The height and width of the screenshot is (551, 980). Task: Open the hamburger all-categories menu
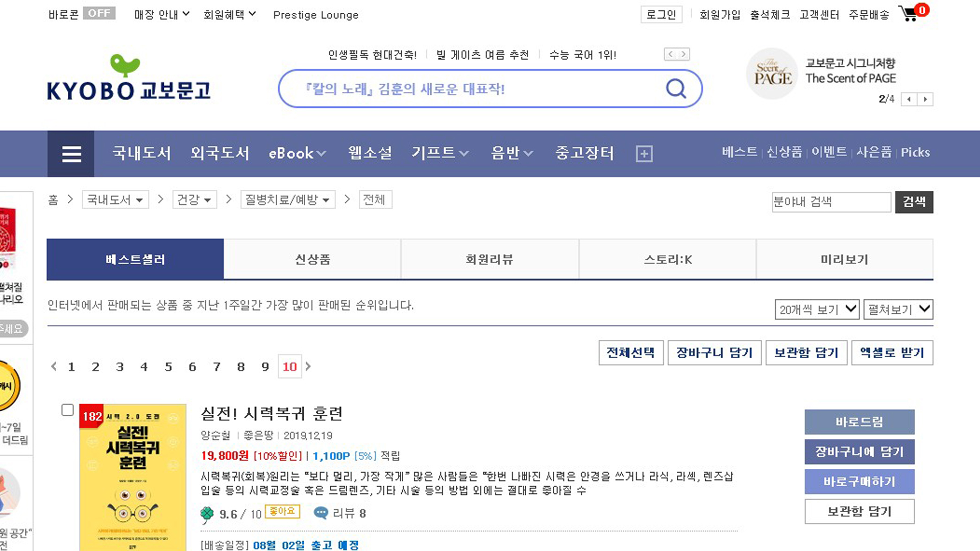(x=71, y=154)
